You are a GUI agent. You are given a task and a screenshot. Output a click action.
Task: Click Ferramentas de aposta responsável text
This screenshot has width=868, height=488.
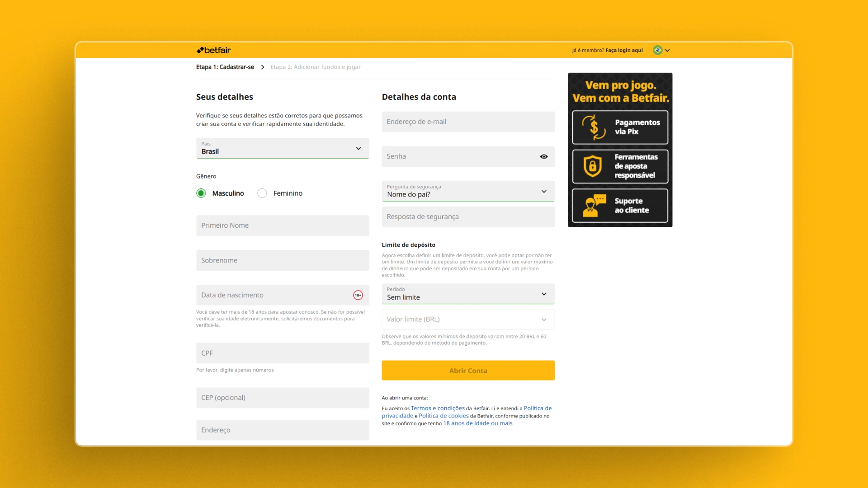pyautogui.click(x=636, y=166)
